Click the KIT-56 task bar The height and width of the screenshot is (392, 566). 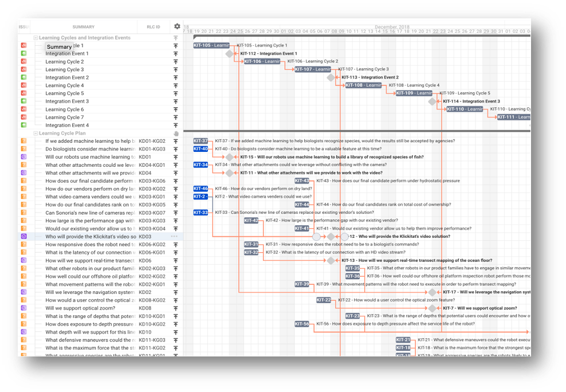(302, 324)
